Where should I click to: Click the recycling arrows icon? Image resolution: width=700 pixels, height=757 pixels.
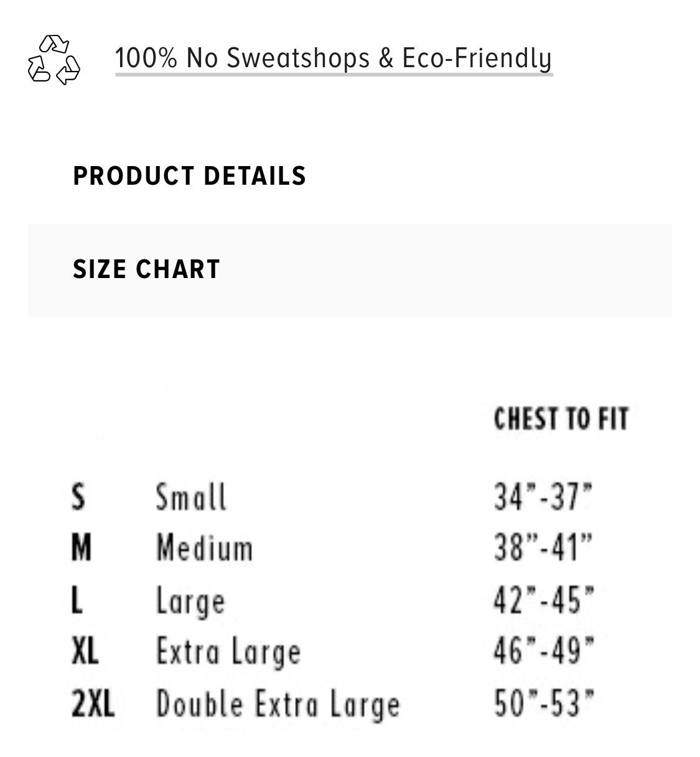pyautogui.click(x=54, y=60)
